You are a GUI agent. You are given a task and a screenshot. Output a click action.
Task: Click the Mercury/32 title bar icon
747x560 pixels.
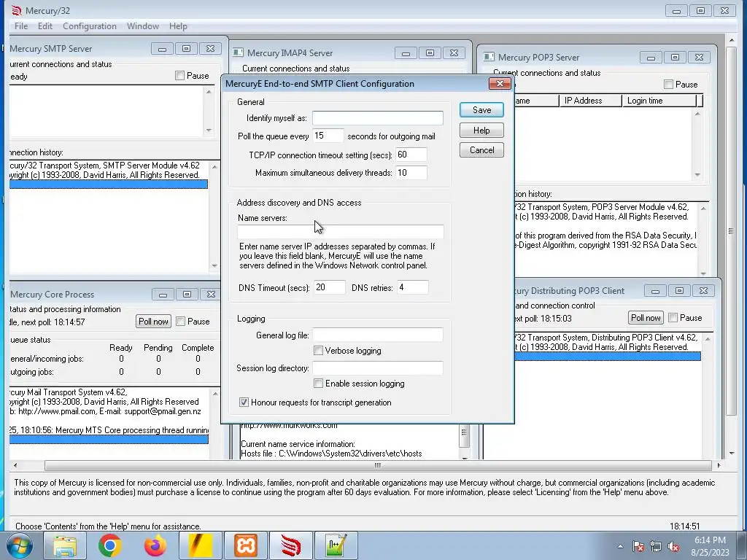coord(17,10)
